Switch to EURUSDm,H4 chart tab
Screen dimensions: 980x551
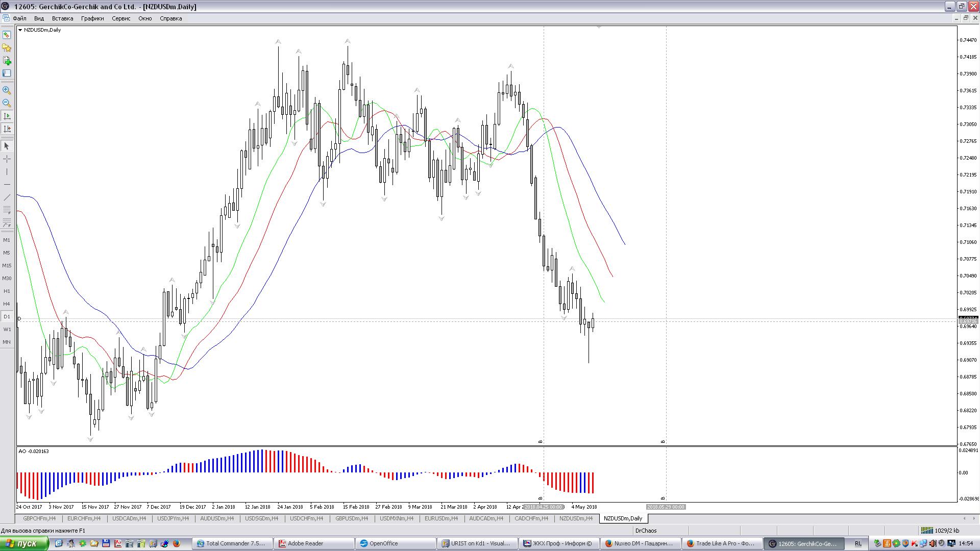442,518
